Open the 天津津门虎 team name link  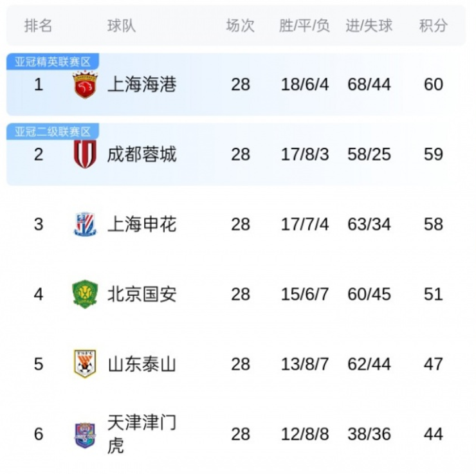pos(142,434)
